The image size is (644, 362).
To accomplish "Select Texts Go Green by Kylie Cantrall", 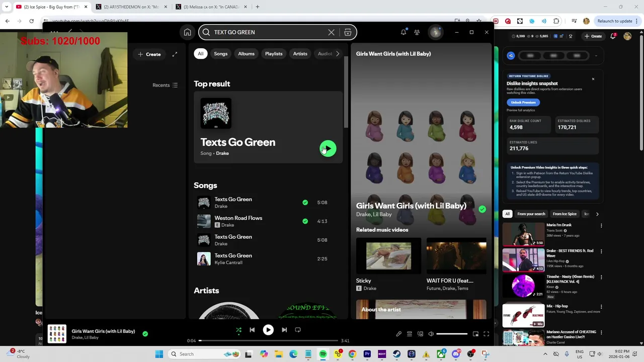I will coord(268,259).
